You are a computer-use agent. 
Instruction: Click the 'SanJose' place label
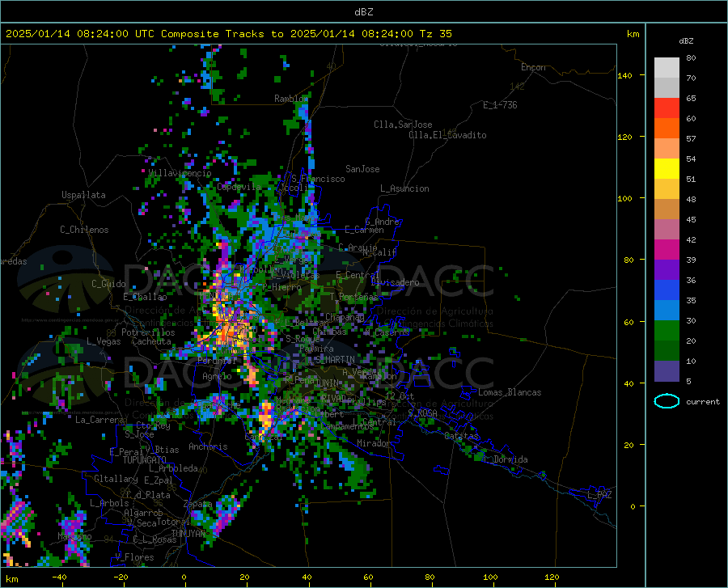click(362, 169)
